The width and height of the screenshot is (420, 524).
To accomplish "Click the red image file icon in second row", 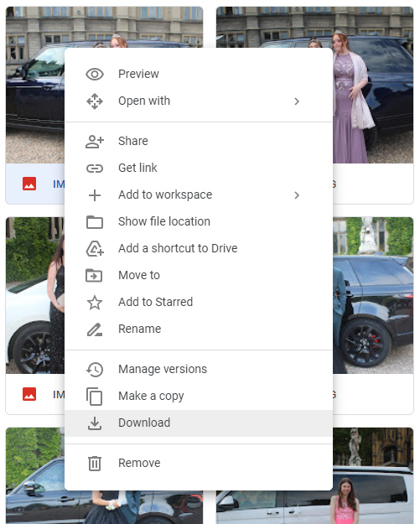I will [x=29, y=394].
